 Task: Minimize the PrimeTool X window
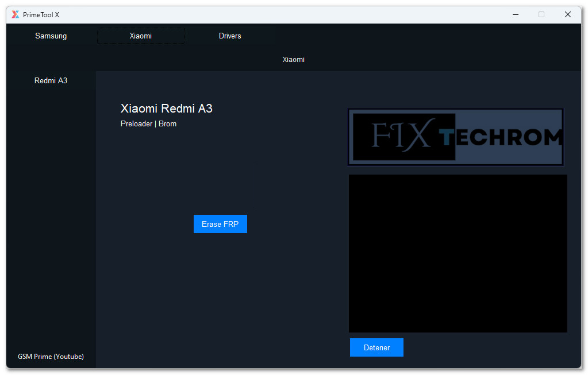[x=516, y=14]
